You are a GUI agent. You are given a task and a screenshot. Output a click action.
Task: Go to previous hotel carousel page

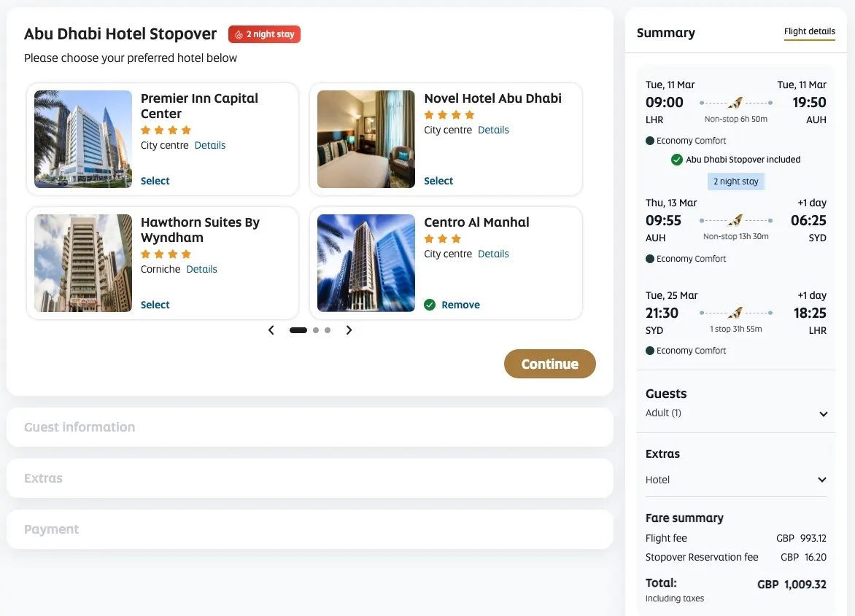[271, 330]
